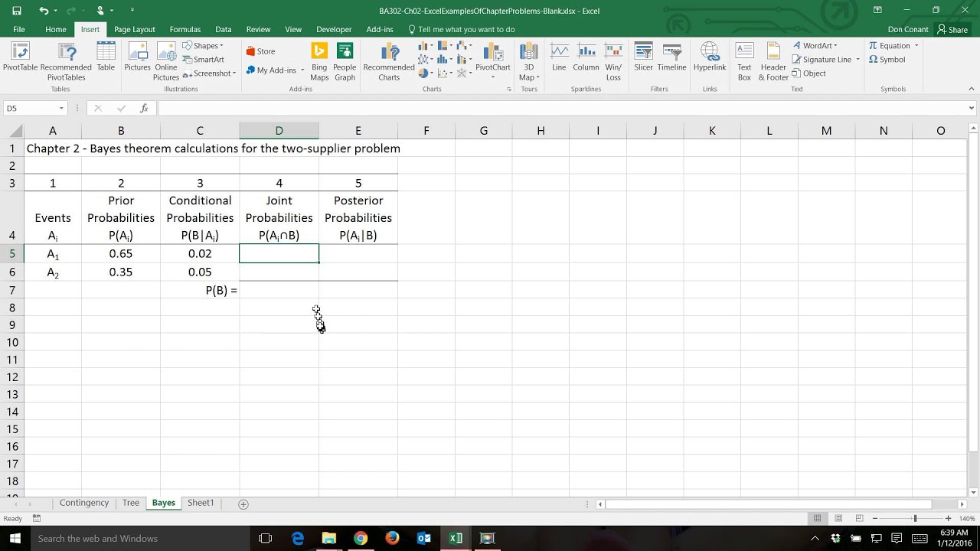Image resolution: width=980 pixels, height=551 pixels.
Task: Open the Data ribbon tab
Action: [x=224, y=29]
